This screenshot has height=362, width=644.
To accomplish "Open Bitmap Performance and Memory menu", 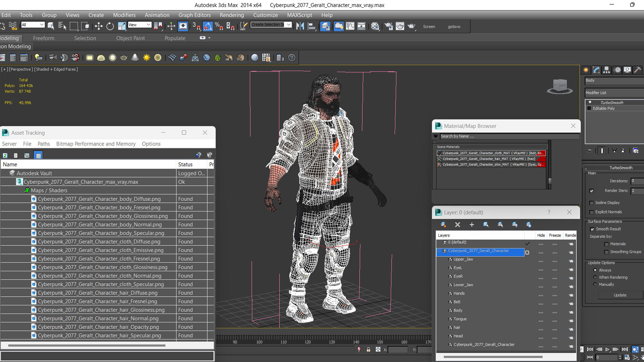I will pos(96,144).
